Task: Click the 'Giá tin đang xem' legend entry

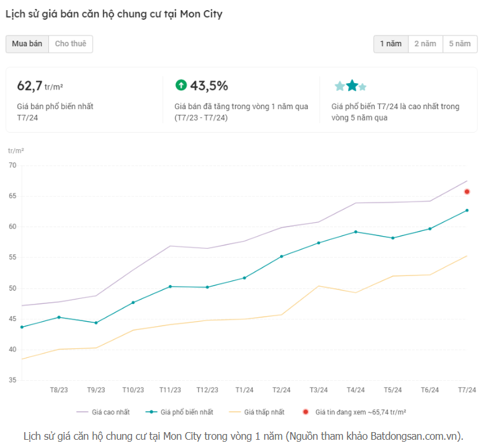Action: coord(354,412)
